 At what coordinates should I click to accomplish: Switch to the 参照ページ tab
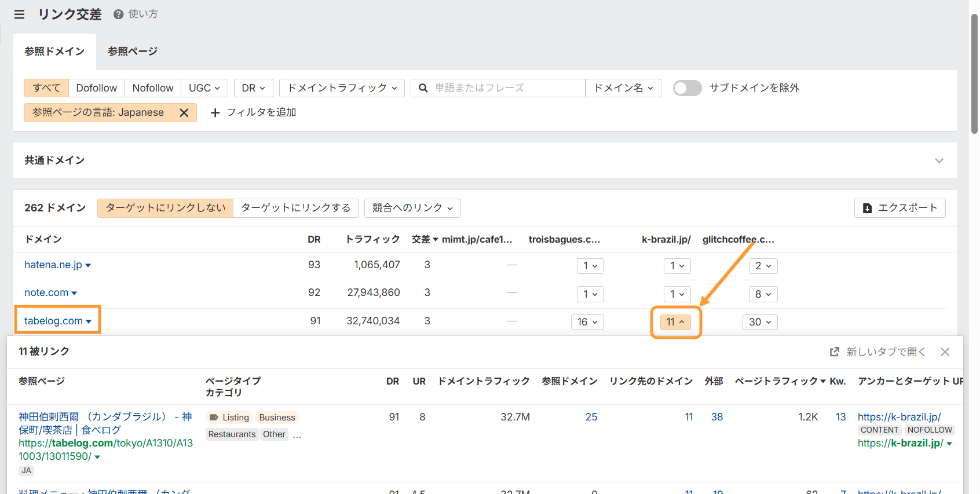pos(133,52)
